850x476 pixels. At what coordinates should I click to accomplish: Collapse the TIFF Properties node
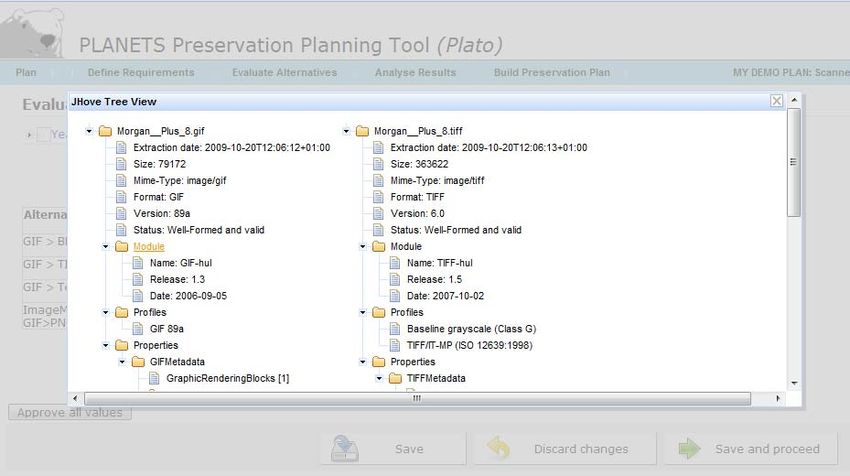click(x=363, y=362)
